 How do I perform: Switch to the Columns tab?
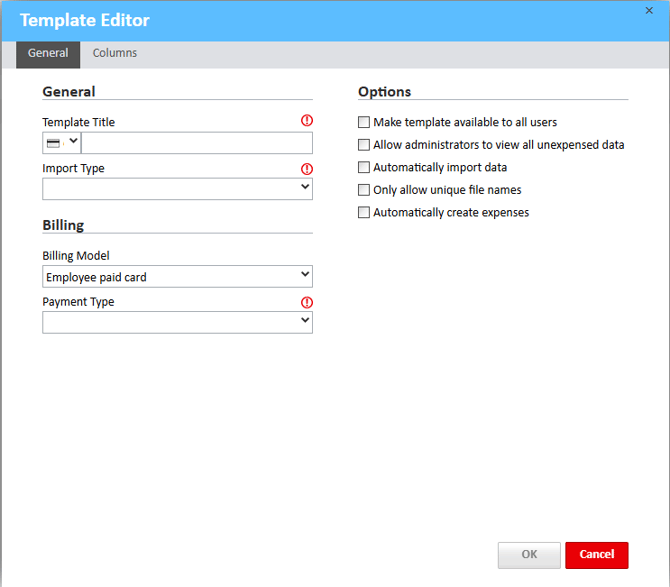click(115, 53)
